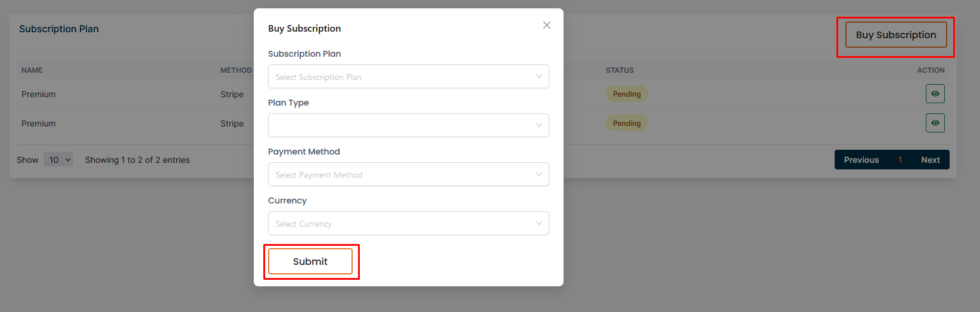Sort by ACTION column header
Screen dimensions: 980x312
coord(931,70)
